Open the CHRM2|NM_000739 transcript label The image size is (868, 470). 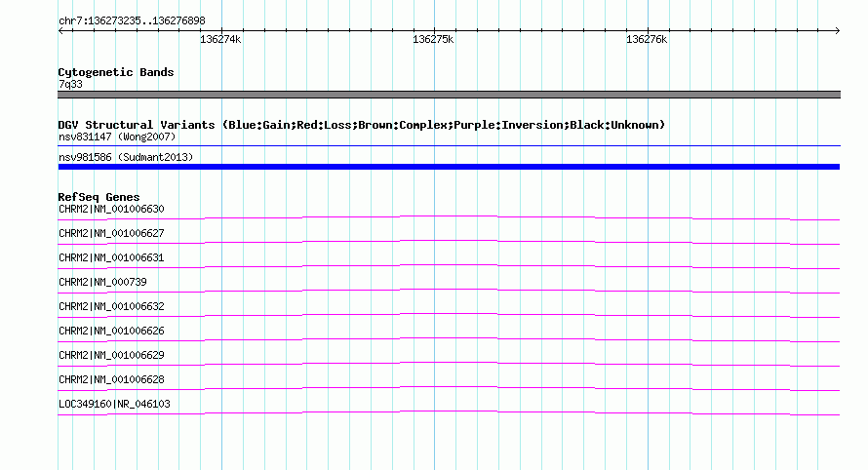click(102, 283)
